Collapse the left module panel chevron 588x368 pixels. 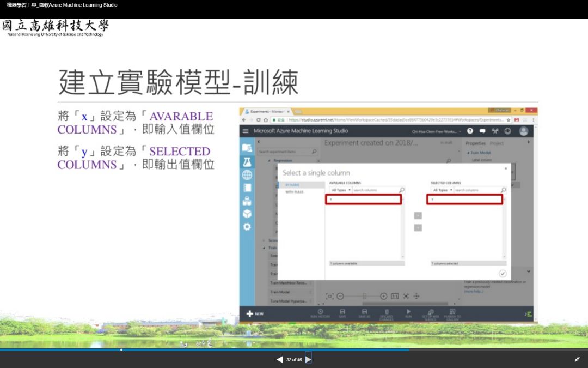tap(259, 142)
